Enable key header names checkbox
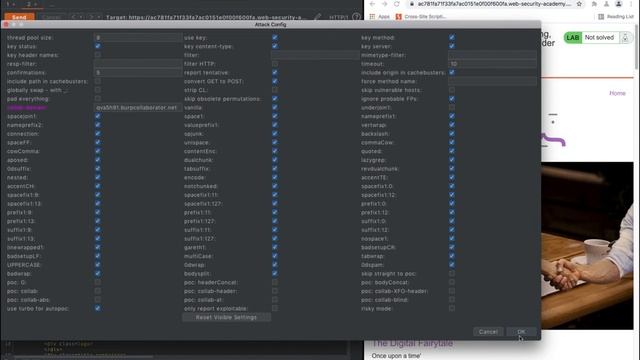 tap(98, 55)
